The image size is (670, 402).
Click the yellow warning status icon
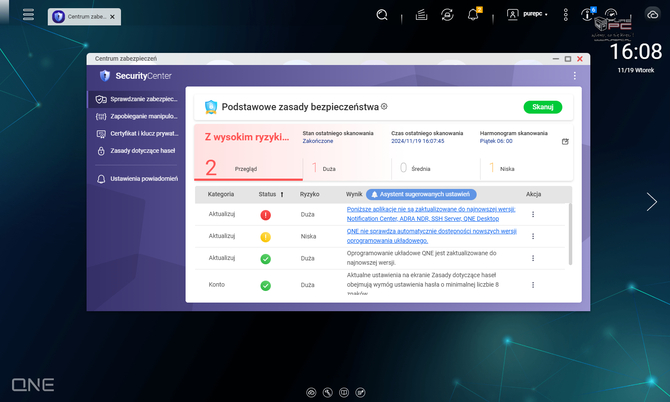pos(265,237)
